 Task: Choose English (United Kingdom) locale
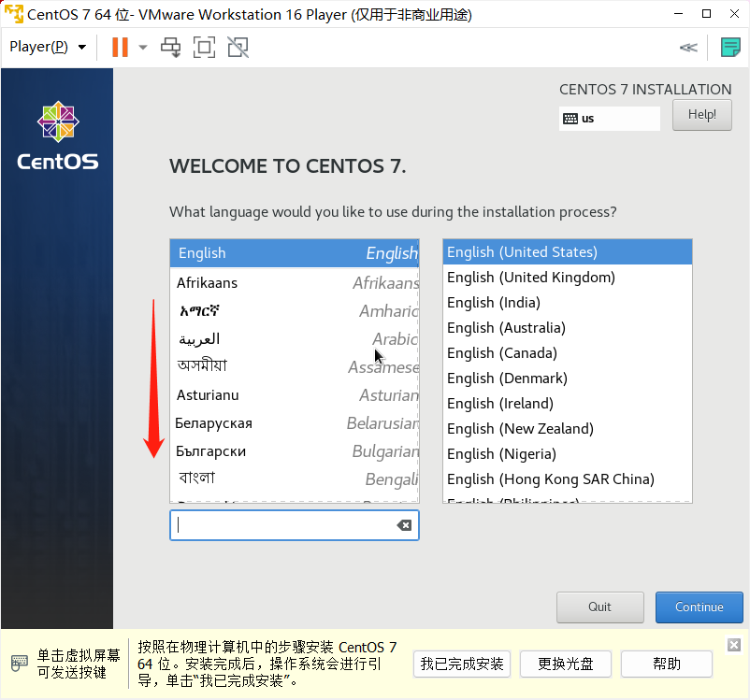[x=568, y=278]
